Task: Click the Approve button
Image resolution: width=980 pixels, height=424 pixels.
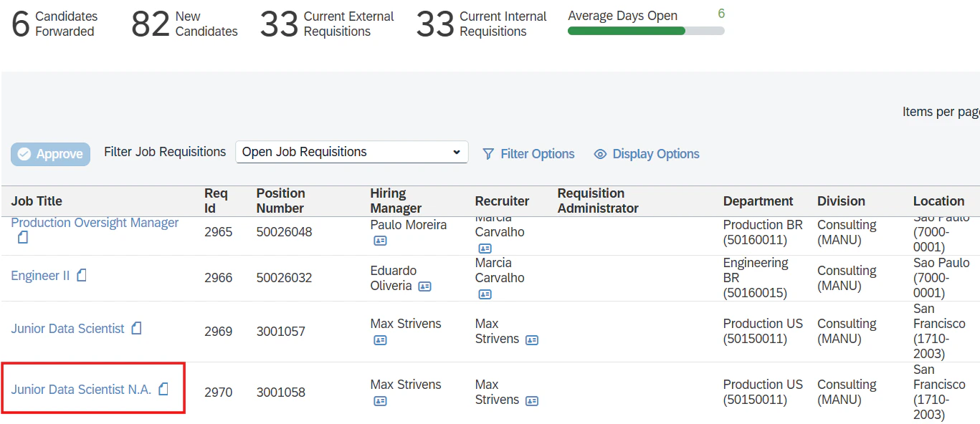Action: [50, 154]
